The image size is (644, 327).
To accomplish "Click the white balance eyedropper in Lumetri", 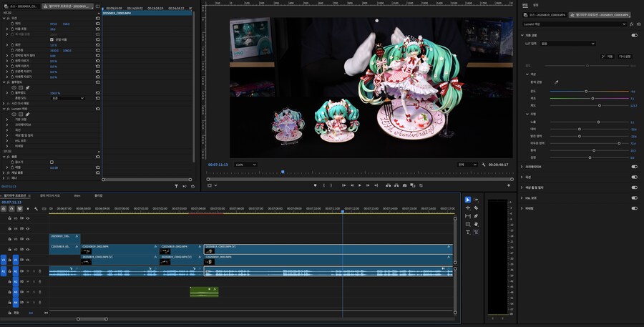I will 557,82.
